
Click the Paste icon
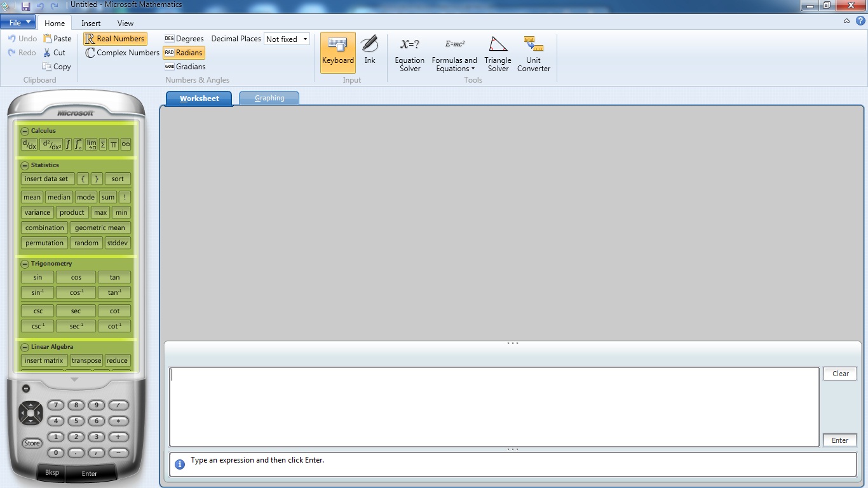pyautogui.click(x=48, y=39)
